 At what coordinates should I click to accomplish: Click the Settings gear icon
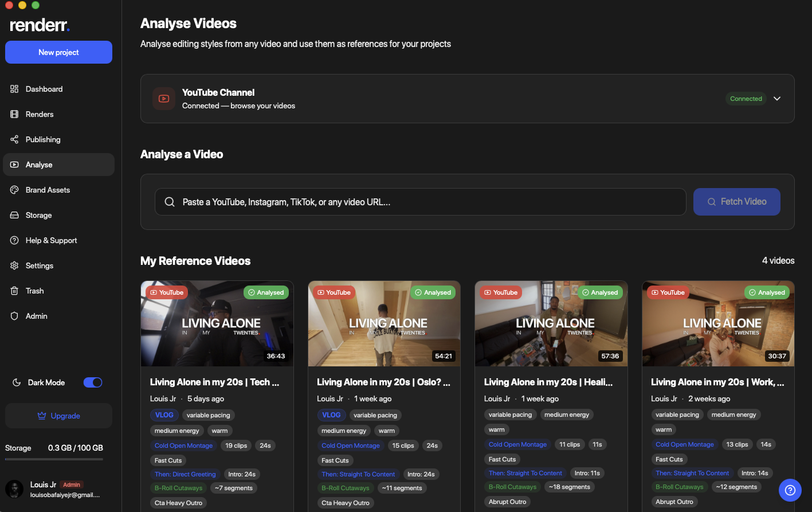pos(14,265)
